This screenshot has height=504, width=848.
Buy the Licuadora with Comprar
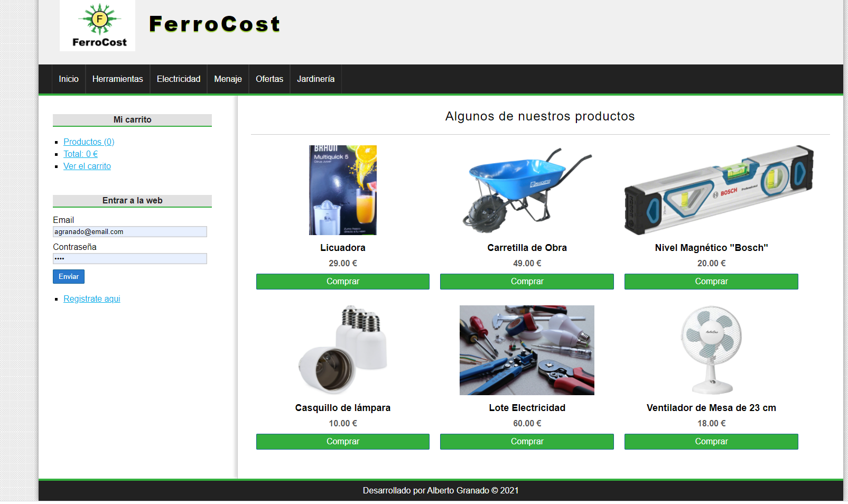tap(342, 282)
